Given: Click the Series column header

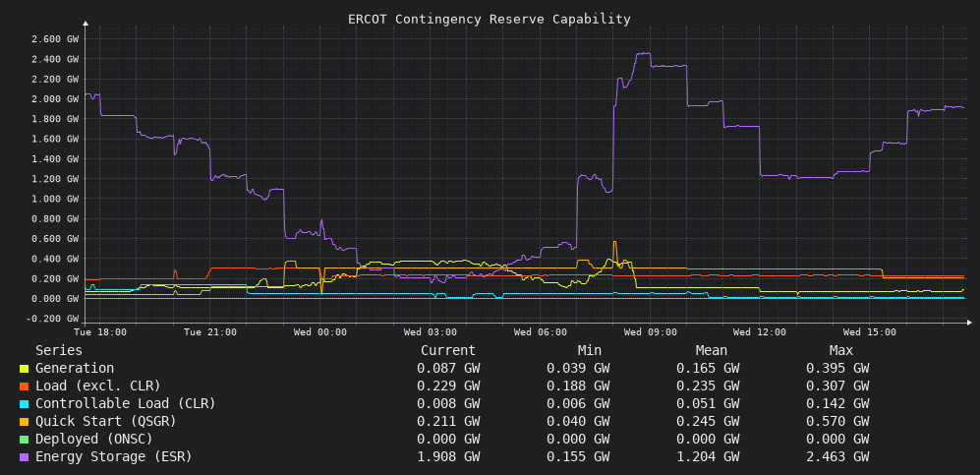Looking at the screenshot, I should coord(59,351).
